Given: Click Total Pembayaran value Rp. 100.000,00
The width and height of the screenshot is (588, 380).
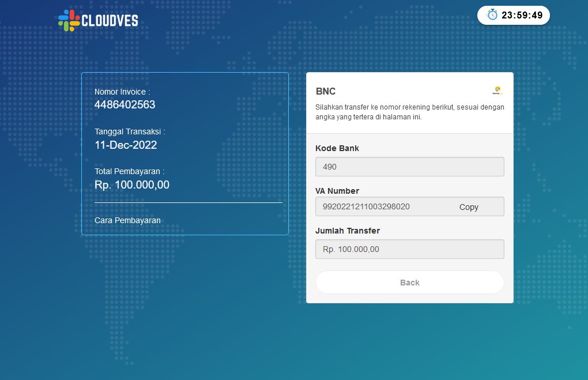Looking at the screenshot, I should 132,185.
